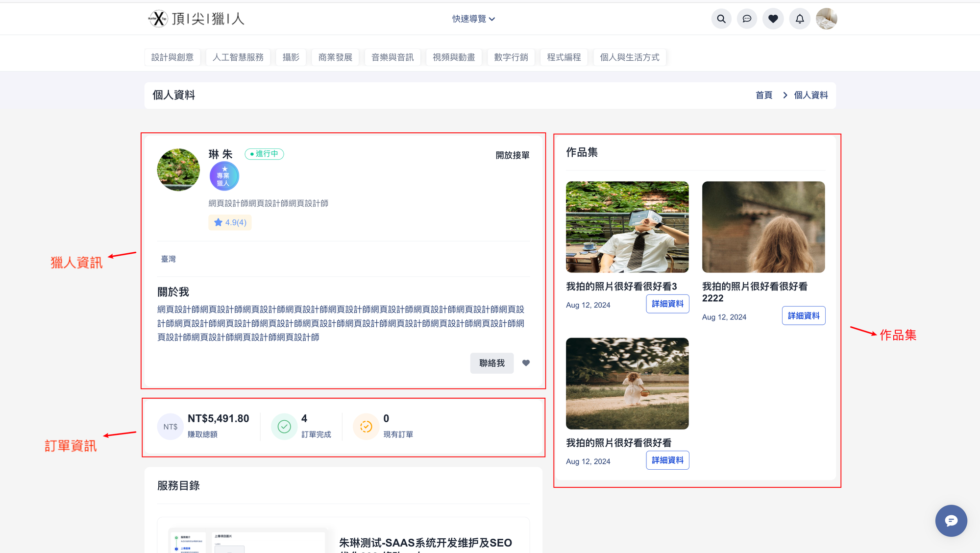The width and height of the screenshot is (980, 553).
Task: Select the 設計與創意 category tab
Action: click(x=172, y=57)
